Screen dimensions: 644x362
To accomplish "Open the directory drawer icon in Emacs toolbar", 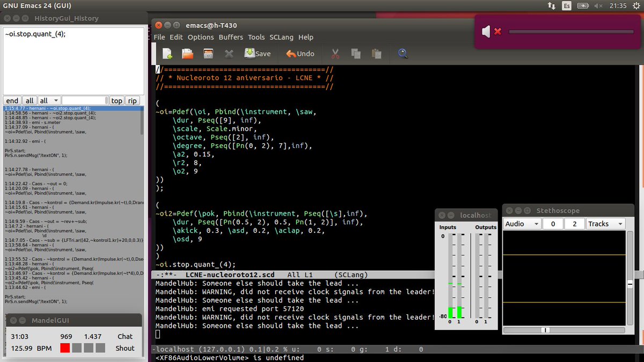I will (208, 53).
